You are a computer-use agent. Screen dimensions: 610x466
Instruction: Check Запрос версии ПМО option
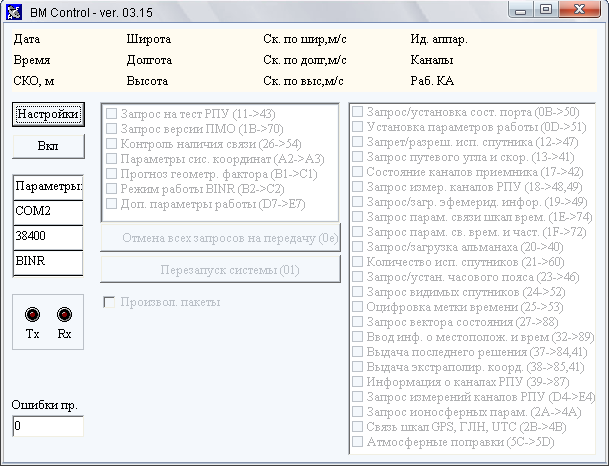point(112,129)
